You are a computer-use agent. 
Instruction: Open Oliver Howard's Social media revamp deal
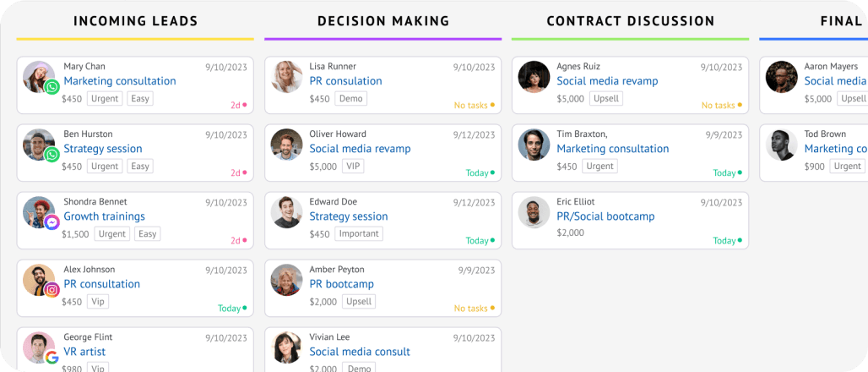360,149
